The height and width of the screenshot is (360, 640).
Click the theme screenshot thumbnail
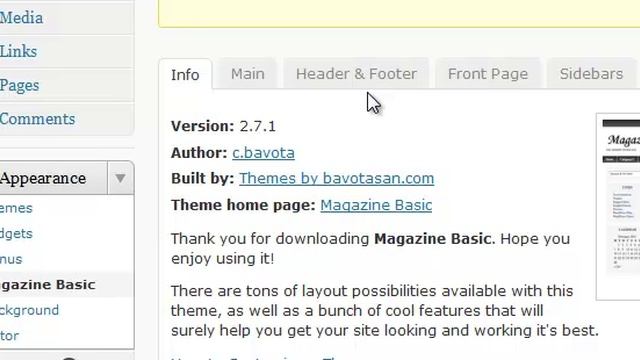(618, 207)
